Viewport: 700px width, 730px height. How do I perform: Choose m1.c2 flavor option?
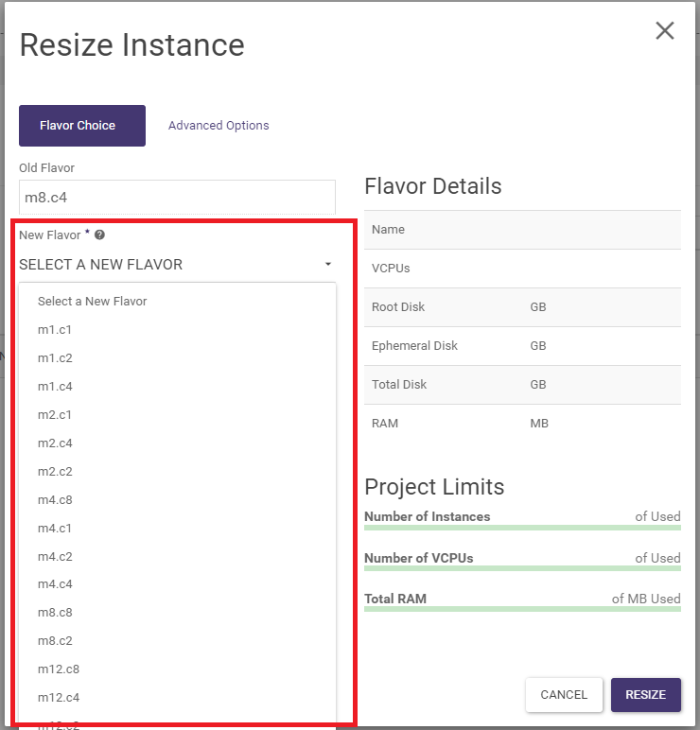[55, 357]
